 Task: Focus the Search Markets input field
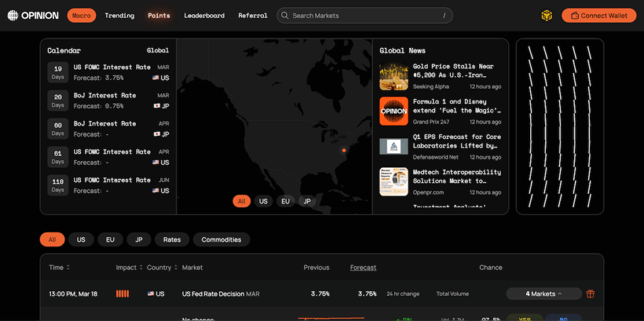365,16
